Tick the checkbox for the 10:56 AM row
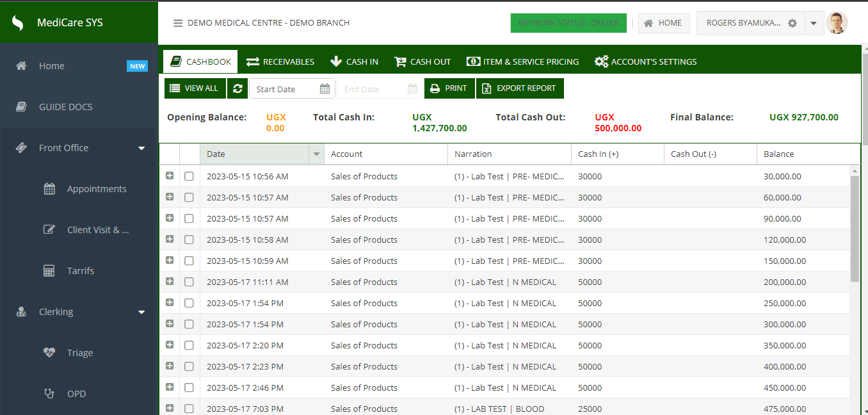868x415 pixels. click(189, 176)
